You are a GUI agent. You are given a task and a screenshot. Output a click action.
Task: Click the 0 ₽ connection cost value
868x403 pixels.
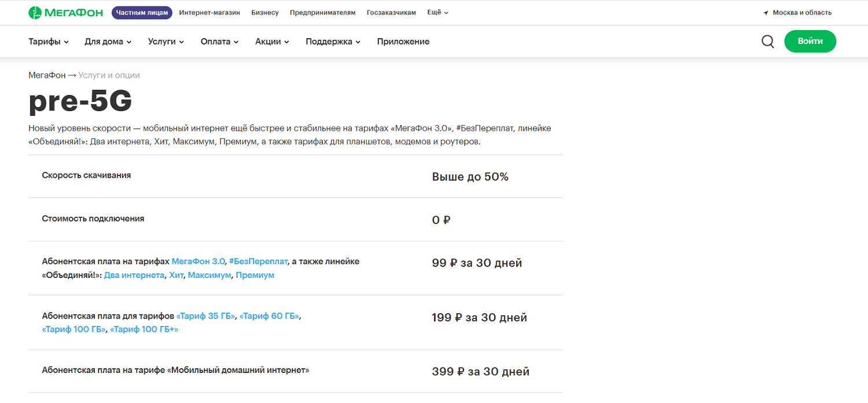(442, 220)
